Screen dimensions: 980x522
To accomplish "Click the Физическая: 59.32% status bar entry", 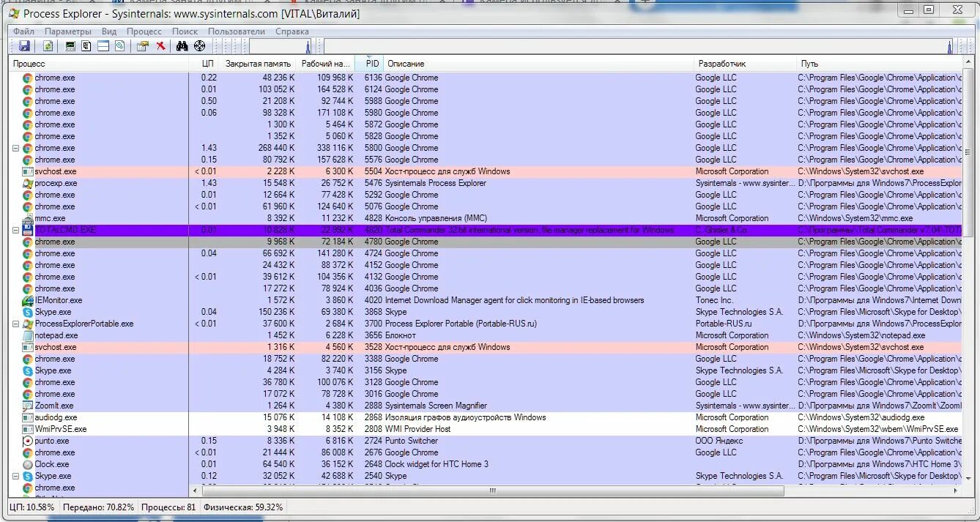I will pos(242,507).
